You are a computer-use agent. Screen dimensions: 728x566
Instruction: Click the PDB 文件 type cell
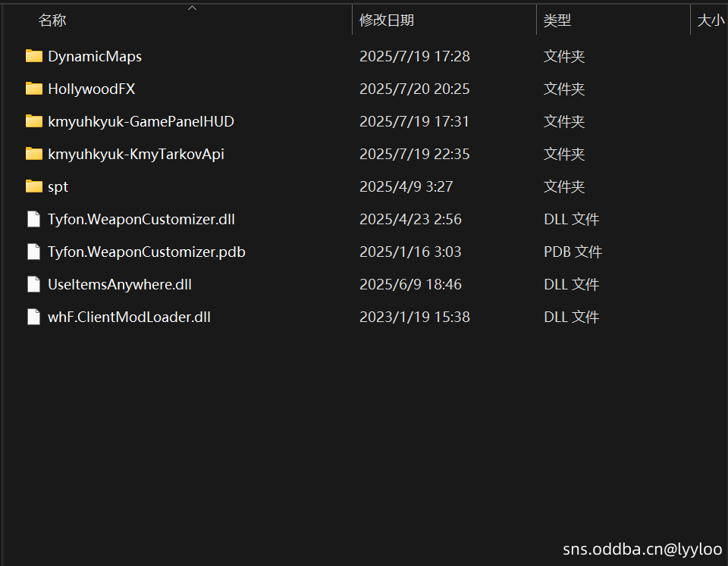pyautogui.click(x=573, y=252)
